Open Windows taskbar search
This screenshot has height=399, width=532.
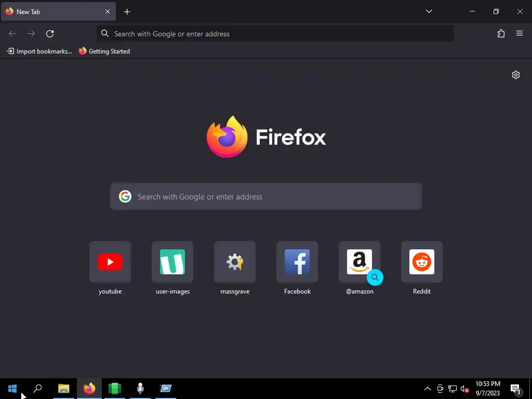37,389
